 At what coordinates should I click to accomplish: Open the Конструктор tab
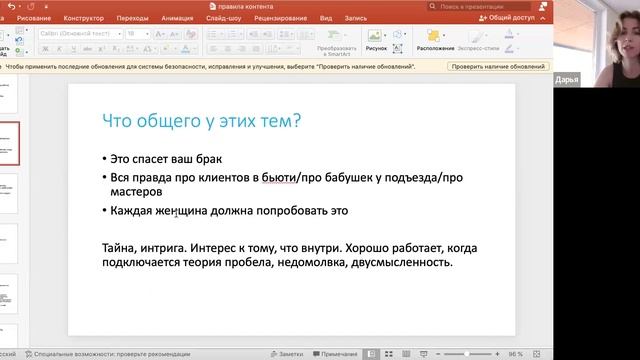84,18
